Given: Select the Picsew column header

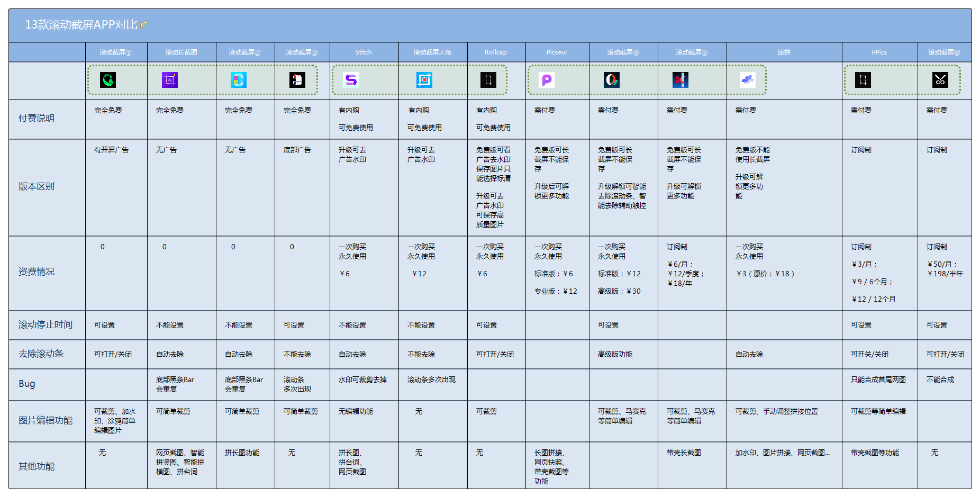Looking at the screenshot, I should coord(557,52).
